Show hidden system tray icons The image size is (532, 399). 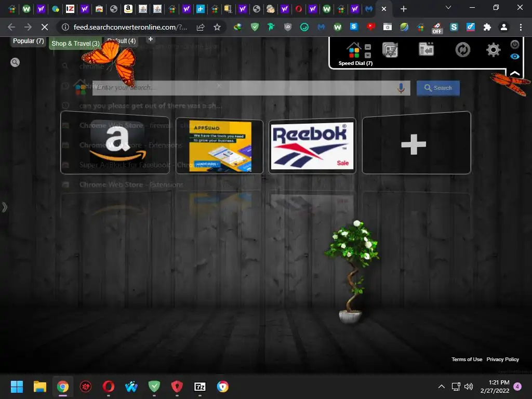point(442,387)
